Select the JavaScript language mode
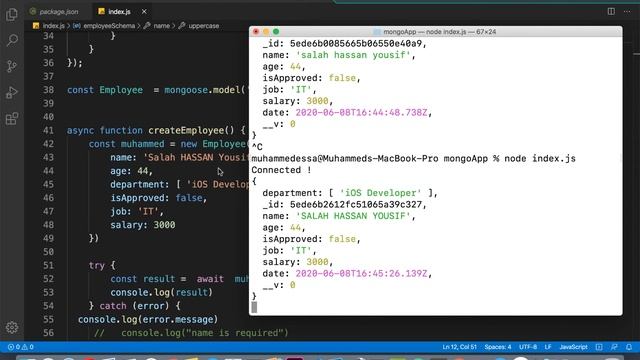 (573, 347)
